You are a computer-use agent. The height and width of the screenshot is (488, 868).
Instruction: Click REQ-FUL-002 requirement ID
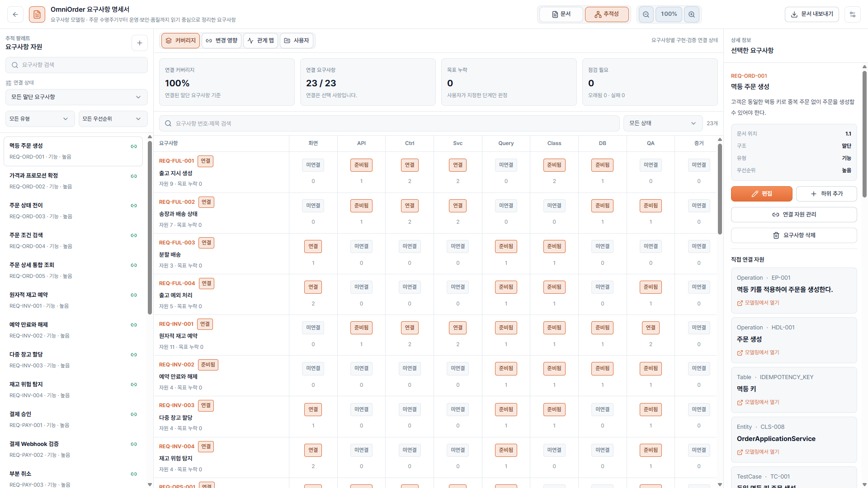(177, 202)
